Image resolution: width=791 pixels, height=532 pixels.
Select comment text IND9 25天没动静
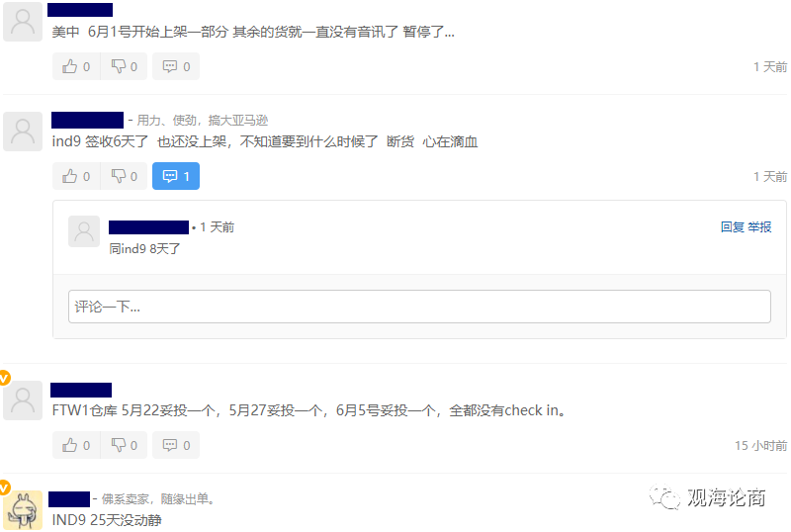[x=107, y=520]
